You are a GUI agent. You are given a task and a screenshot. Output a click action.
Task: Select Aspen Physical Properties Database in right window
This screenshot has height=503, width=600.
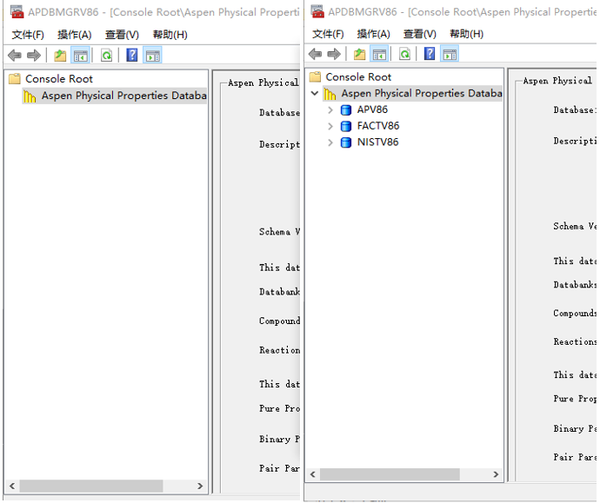point(422,93)
